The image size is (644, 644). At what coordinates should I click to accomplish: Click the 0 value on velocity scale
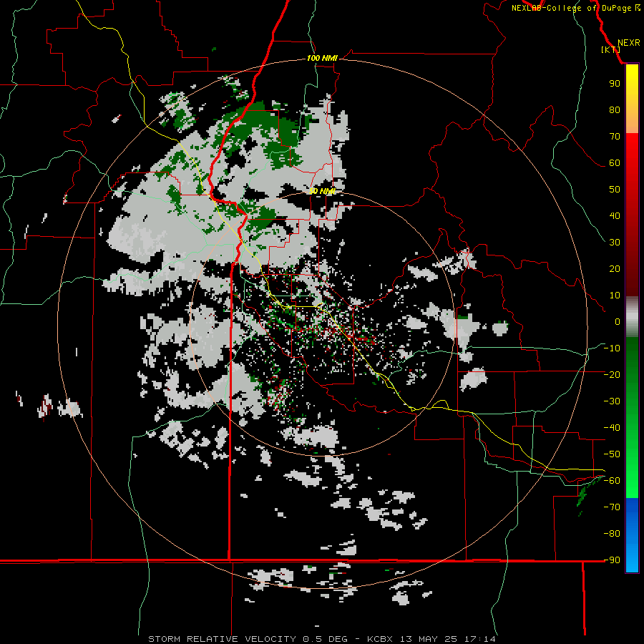pyautogui.click(x=618, y=321)
